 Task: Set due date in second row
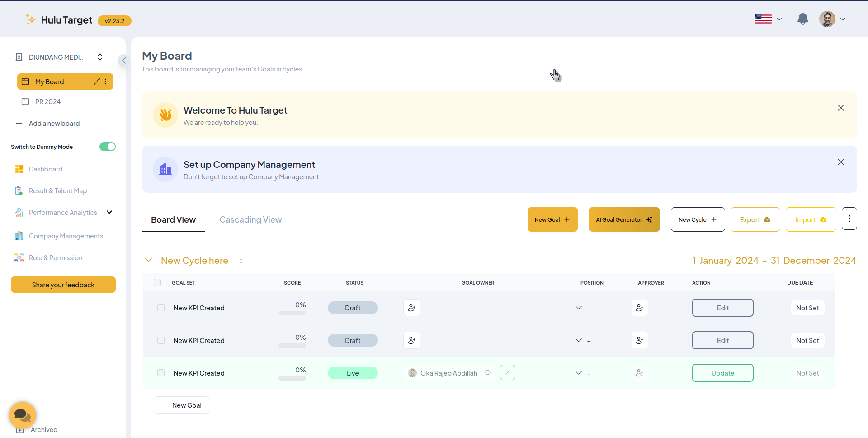807,340
